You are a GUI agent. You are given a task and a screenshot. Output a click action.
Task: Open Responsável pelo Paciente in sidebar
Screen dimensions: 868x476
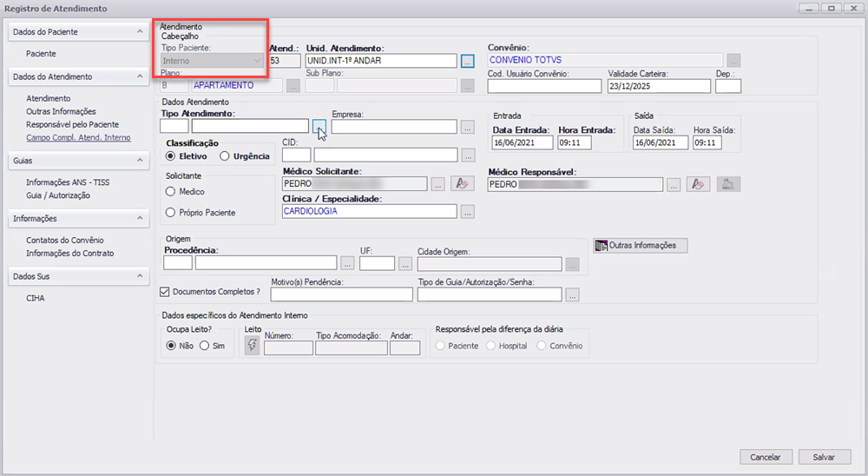pyautogui.click(x=73, y=125)
